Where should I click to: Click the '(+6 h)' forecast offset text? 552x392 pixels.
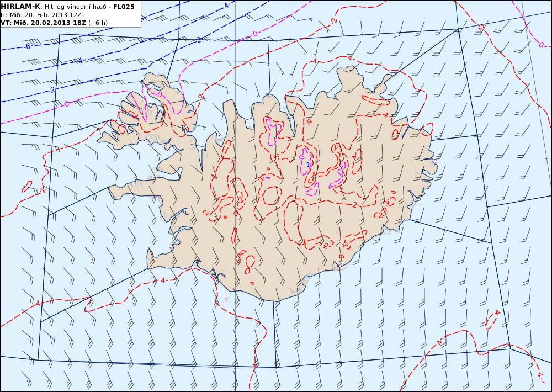click(98, 23)
